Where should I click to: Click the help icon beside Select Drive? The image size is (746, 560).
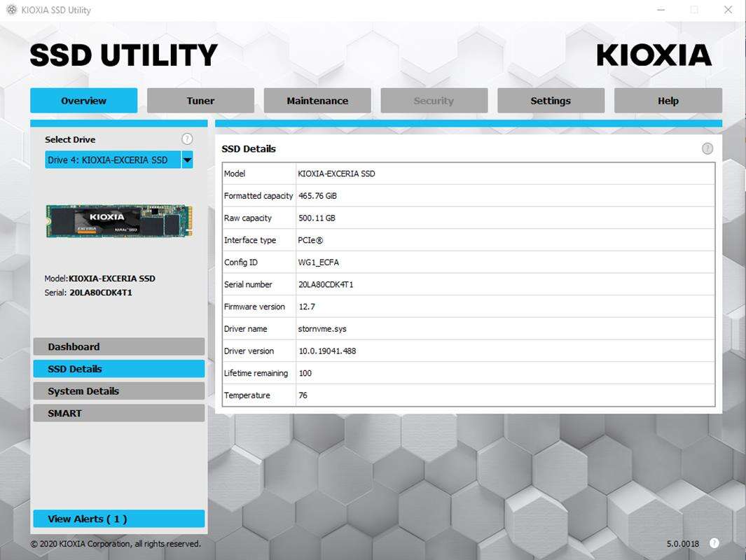tap(187, 139)
